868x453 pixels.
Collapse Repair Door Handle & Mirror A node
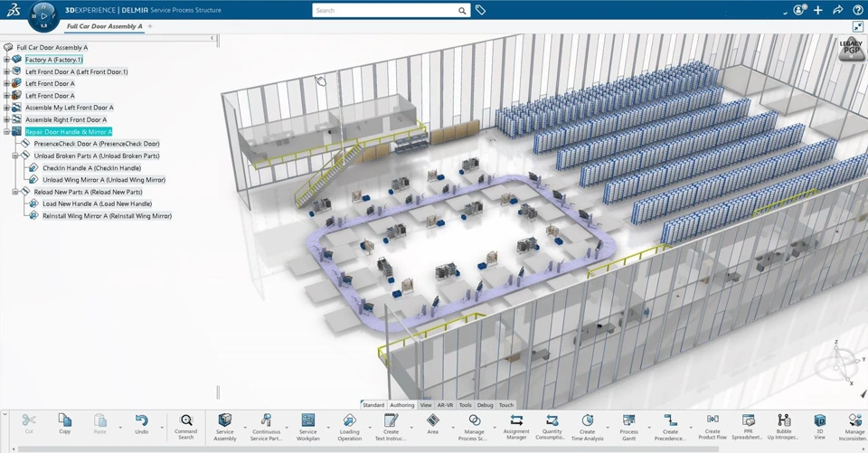6,132
